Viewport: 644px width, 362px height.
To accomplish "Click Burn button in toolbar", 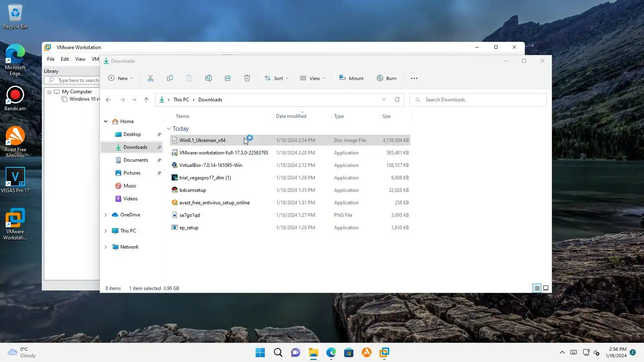I will (x=387, y=78).
